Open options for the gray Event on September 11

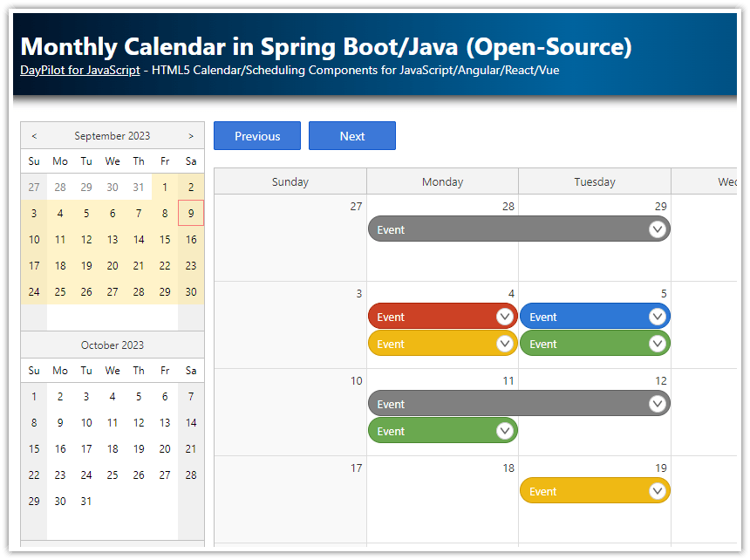pos(658,403)
